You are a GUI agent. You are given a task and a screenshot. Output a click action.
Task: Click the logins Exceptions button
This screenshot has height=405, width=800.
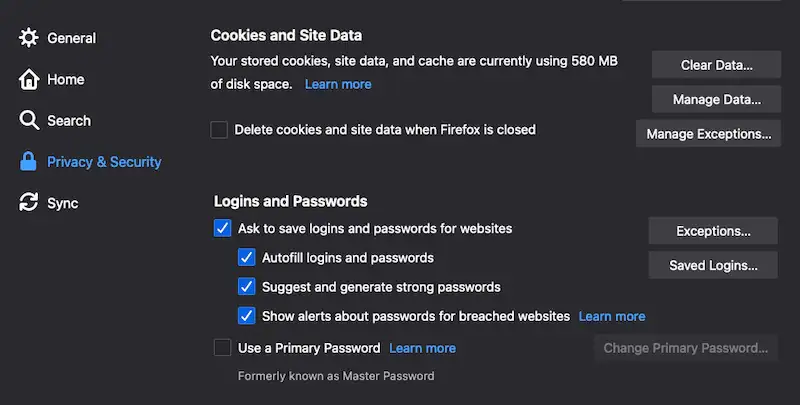tap(713, 231)
